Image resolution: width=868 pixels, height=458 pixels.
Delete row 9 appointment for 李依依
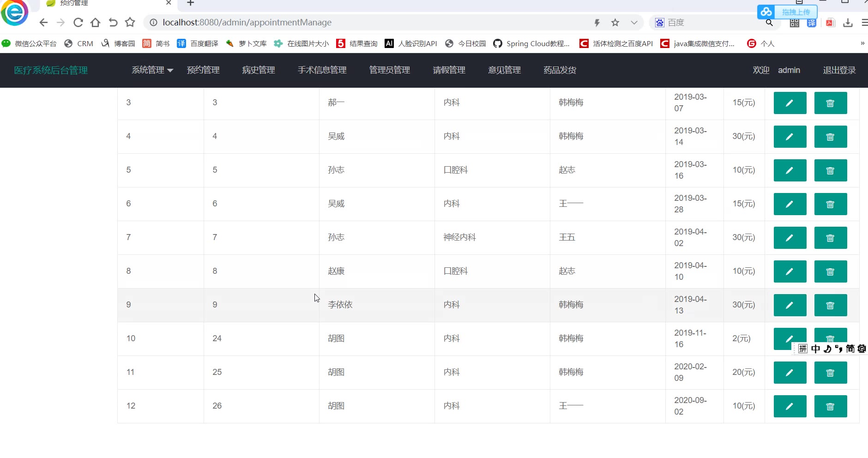tap(831, 305)
